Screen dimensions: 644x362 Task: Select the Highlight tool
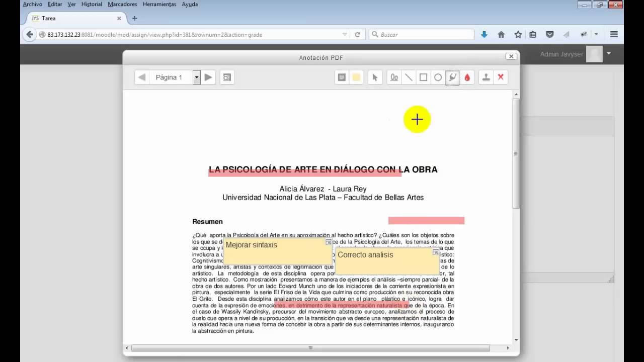coord(452,77)
